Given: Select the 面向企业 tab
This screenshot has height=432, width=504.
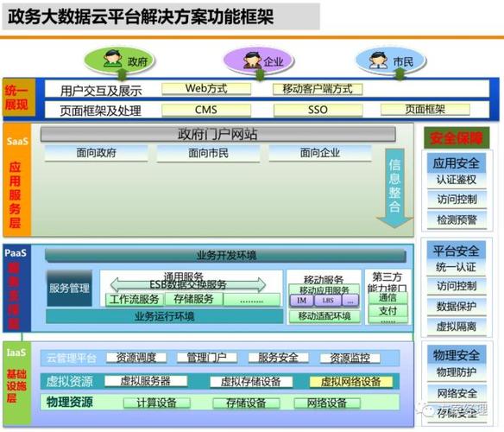Looking at the screenshot, I should click(x=320, y=153).
